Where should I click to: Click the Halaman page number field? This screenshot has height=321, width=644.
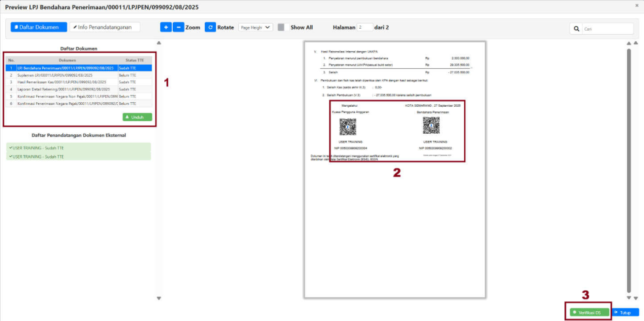365,28
